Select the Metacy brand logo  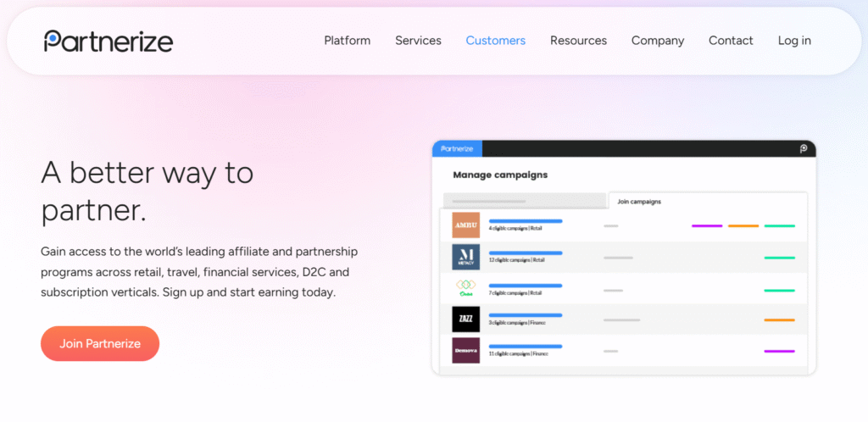click(465, 257)
